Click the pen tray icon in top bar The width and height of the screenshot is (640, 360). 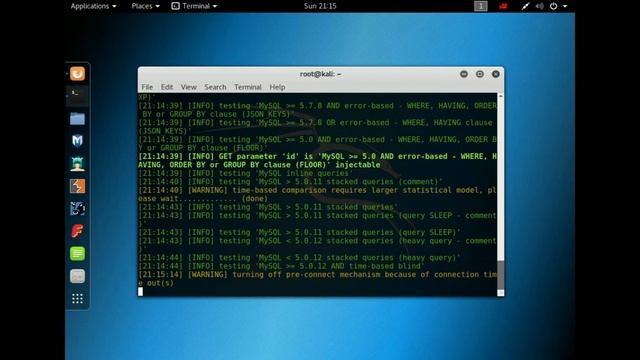tap(525, 6)
